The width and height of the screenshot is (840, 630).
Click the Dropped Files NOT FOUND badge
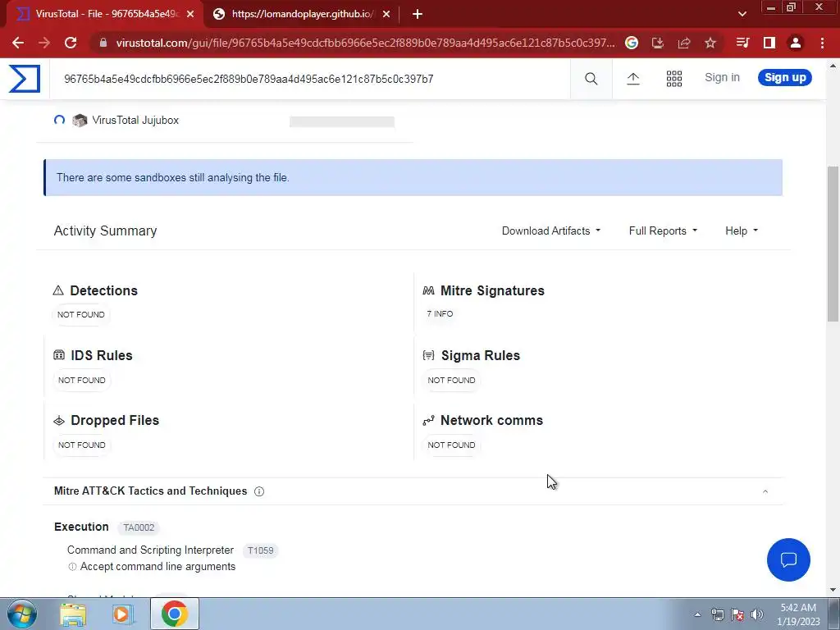coord(81,445)
